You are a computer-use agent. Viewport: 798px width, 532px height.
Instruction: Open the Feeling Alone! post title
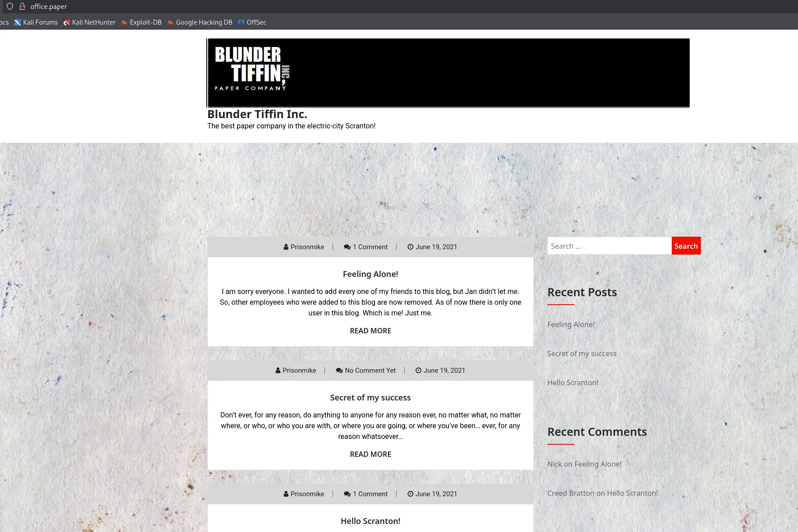(370, 274)
